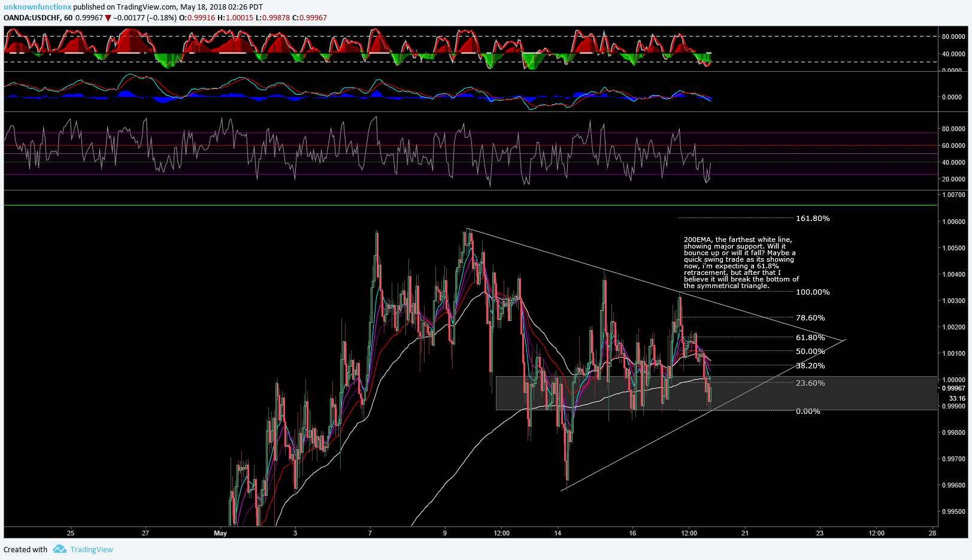Click the 80.0000 label of top oscillator

(953, 37)
